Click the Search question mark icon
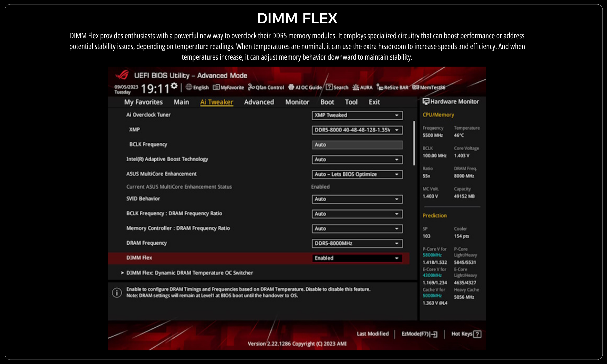Image resolution: width=607 pixels, height=364 pixels. 329,87
